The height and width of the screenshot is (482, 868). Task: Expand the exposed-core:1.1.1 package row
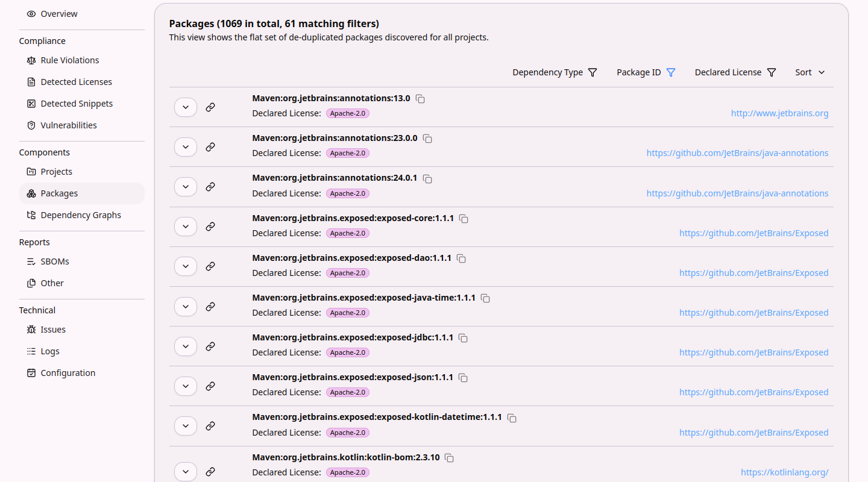pyautogui.click(x=186, y=227)
